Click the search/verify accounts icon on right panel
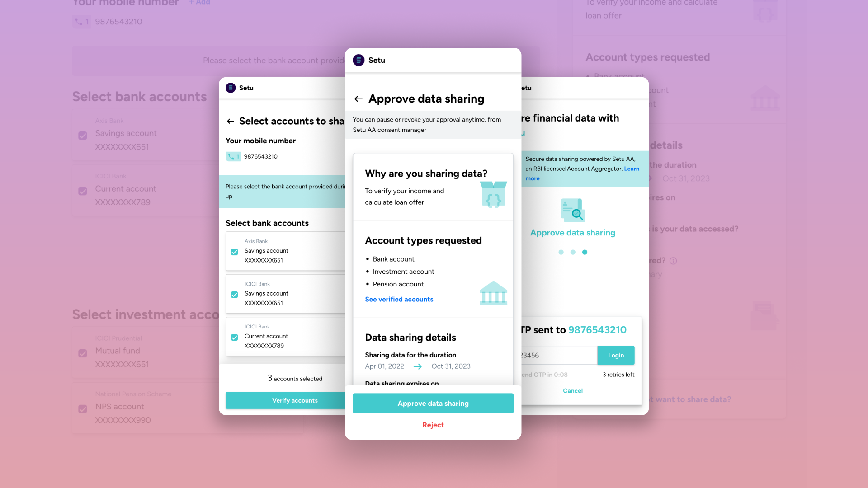The width and height of the screenshot is (868, 488). pyautogui.click(x=572, y=211)
